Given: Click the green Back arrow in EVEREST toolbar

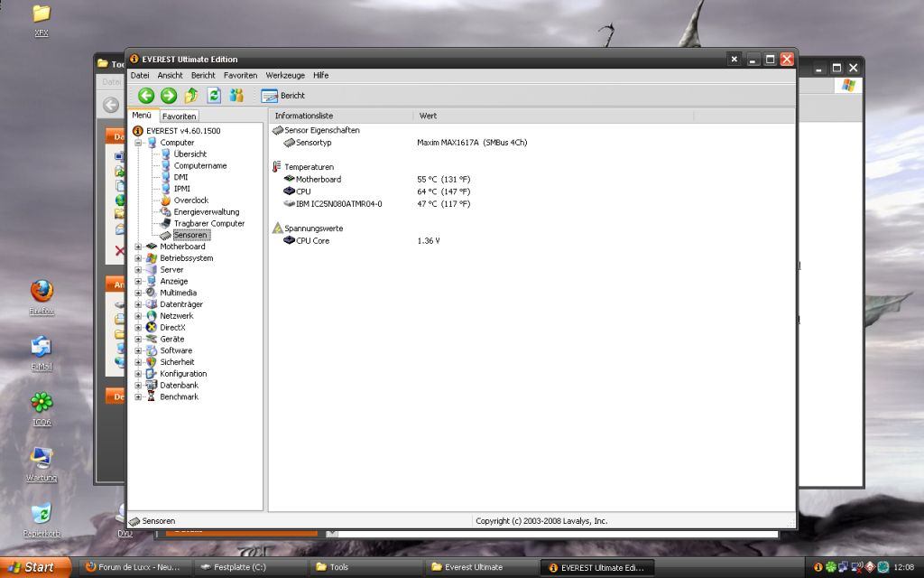Looking at the screenshot, I should (146, 96).
